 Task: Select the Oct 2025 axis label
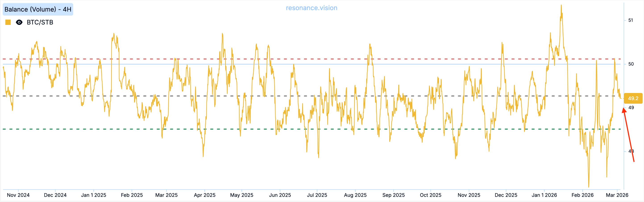point(430,195)
